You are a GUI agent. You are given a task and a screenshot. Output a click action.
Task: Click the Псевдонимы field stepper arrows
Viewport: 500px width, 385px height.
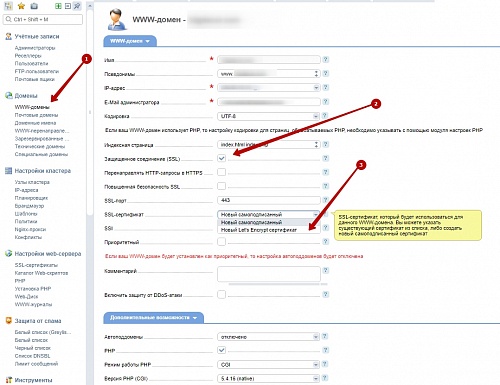316,73
